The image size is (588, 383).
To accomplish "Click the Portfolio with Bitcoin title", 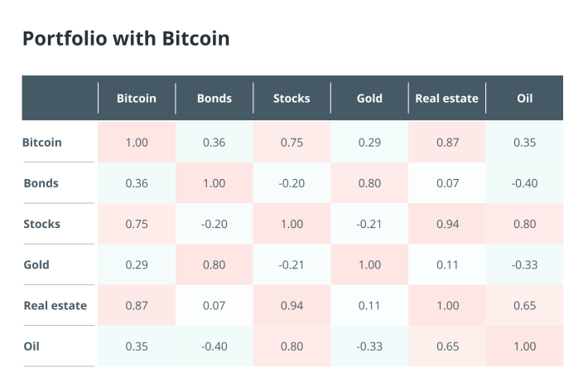I will click(x=126, y=39).
